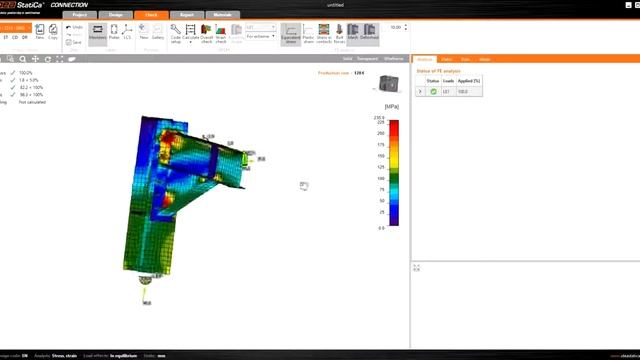Screen dimensions: 640x360
Task: Open the Report ribbon tab
Action: click(x=187, y=15)
